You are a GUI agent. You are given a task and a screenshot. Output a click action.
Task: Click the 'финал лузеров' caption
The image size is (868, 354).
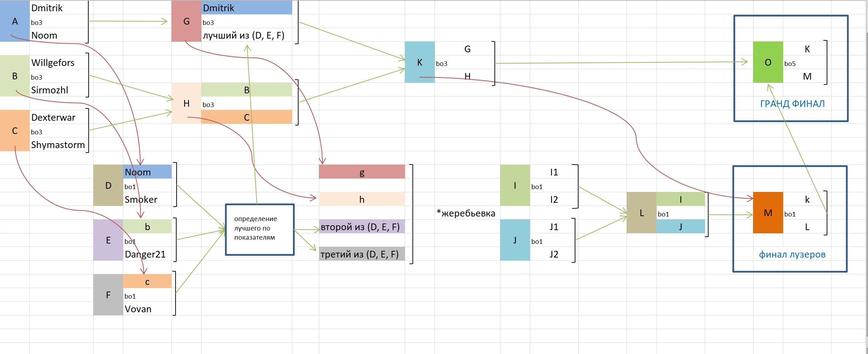point(792,254)
